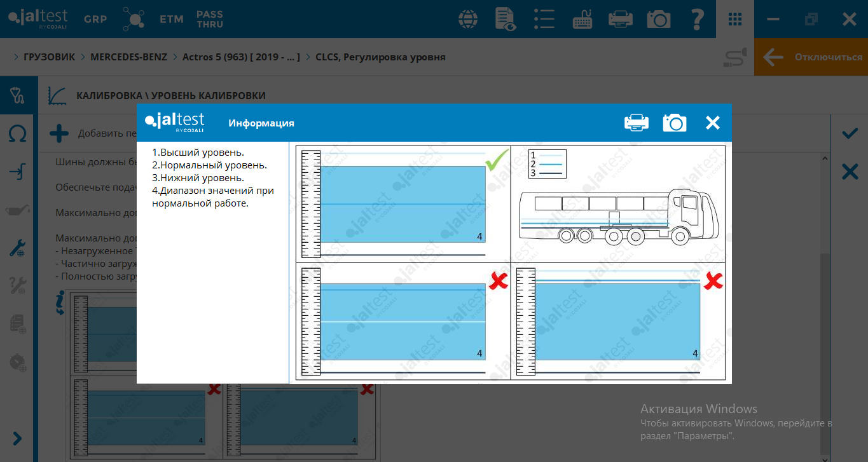Click the 1 2 3 line legend box
This screenshot has height=462, width=868.
pos(547,164)
